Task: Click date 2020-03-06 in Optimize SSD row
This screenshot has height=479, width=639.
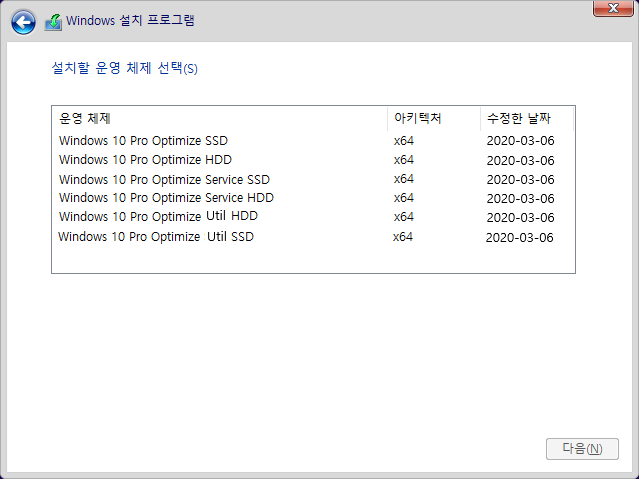Action: [x=520, y=141]
